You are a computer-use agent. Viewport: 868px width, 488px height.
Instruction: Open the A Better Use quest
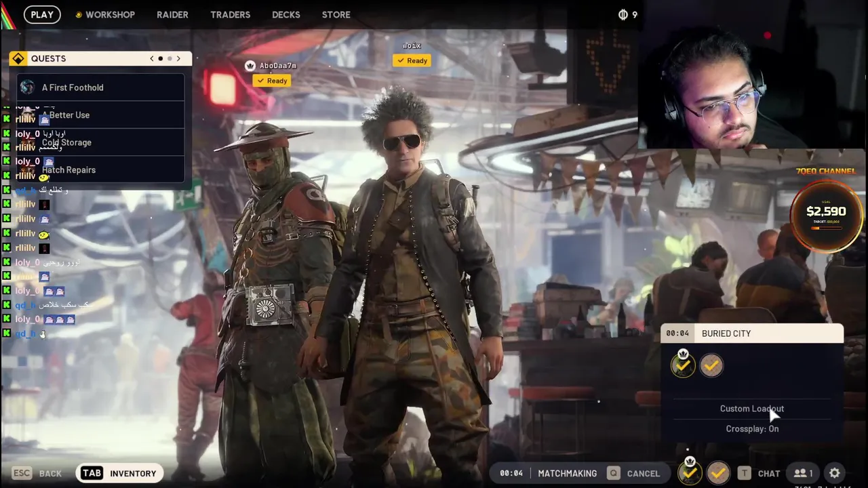tap(100, 115)
